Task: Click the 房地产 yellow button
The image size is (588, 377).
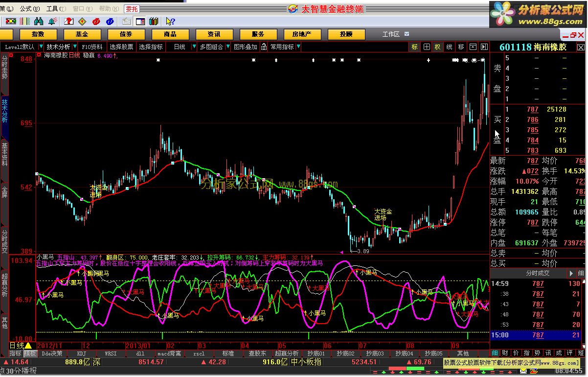Action: (302, 34)
